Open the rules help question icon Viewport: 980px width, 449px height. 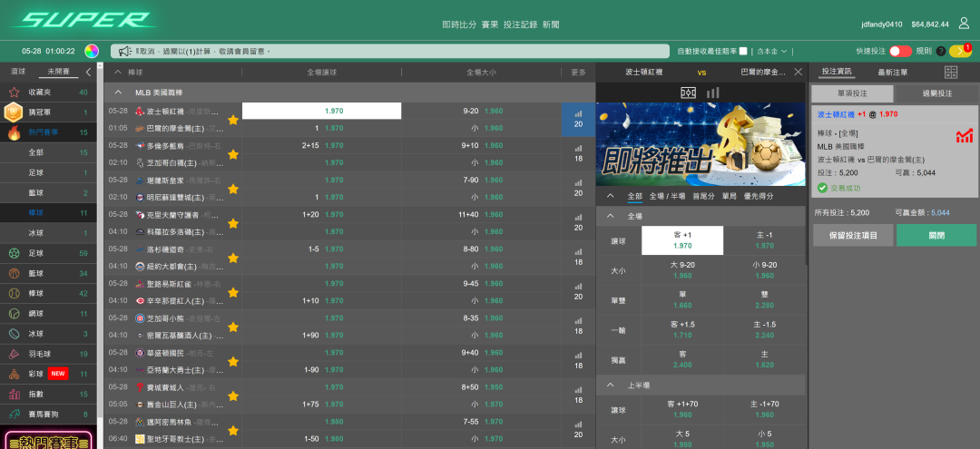pos(941,51)
